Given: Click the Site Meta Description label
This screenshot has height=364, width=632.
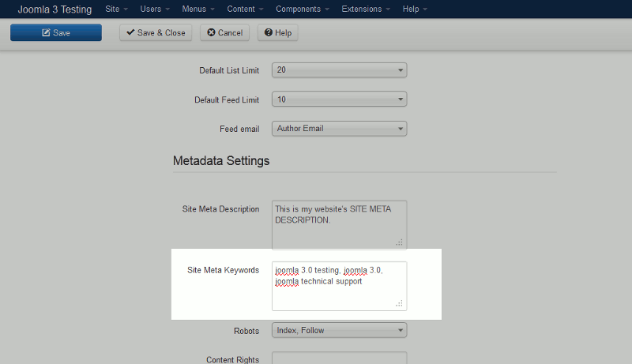Looking at the screenshot, I should (x=220, y=209).
